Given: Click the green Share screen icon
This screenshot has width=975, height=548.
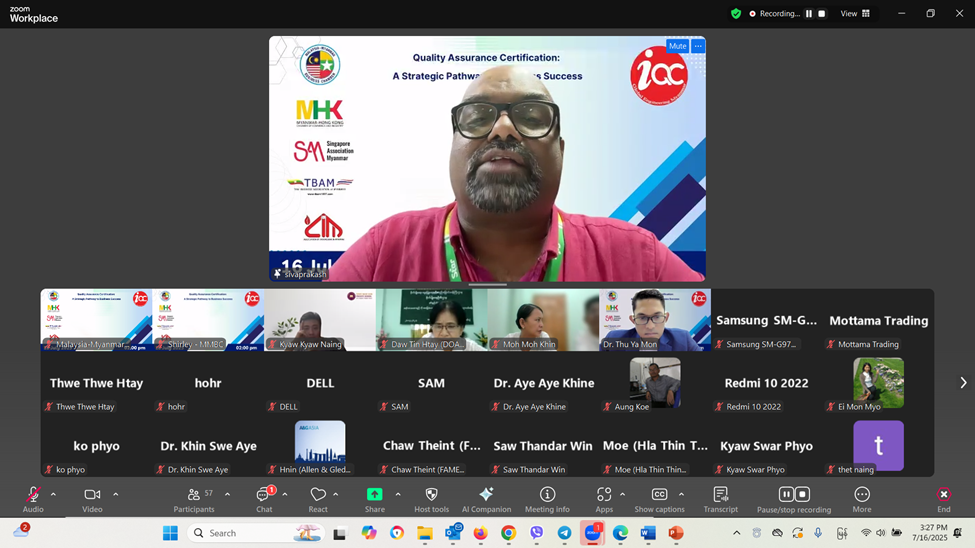Looking at the screenshot, I should [374, 495].
